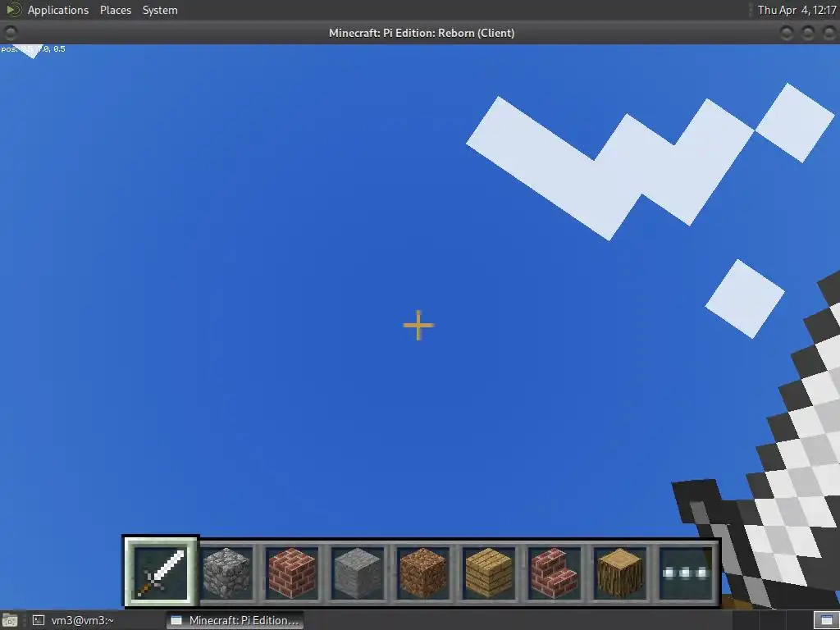Click the pos coordinates text overlay
This screenshot has width=840, height=630.
tap(33, 48)
